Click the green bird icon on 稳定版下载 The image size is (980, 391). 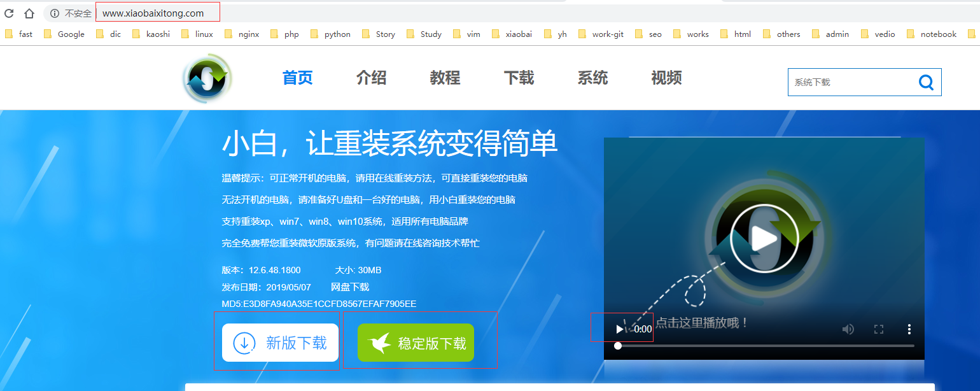coord(381,341)
